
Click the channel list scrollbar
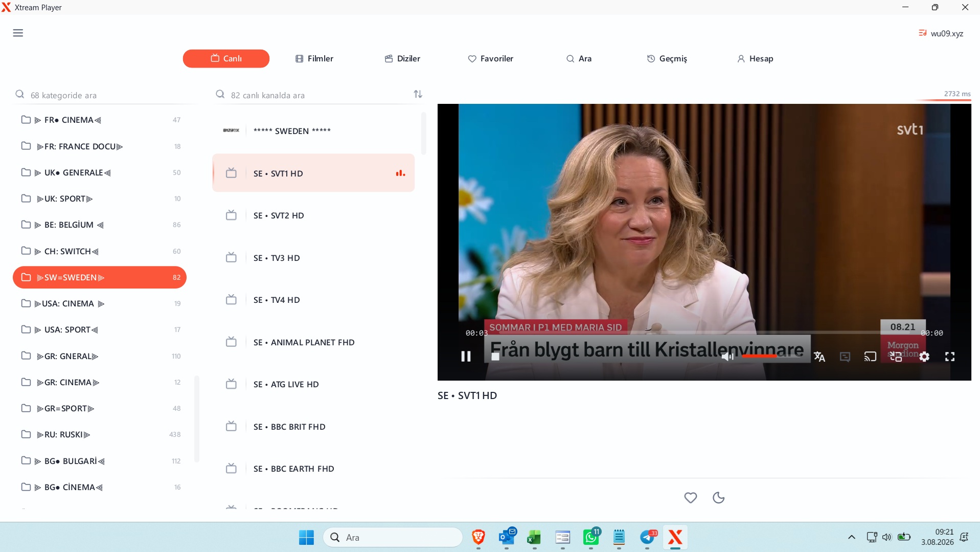pyautogui.click(x=423, y=133)
